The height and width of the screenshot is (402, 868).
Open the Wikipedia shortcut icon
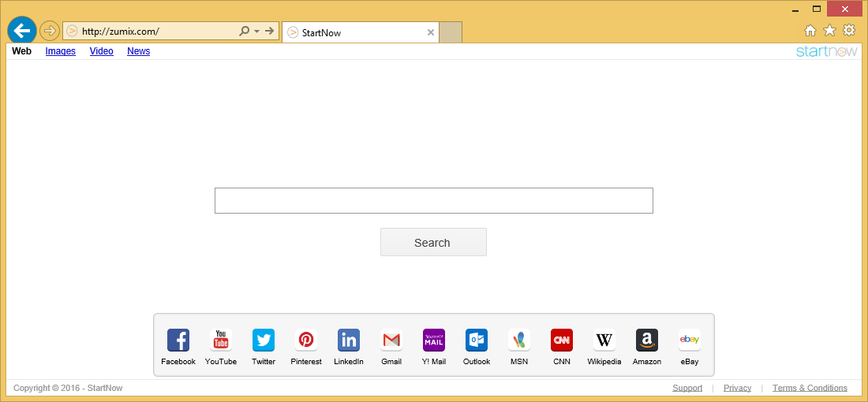coord(604,341)
